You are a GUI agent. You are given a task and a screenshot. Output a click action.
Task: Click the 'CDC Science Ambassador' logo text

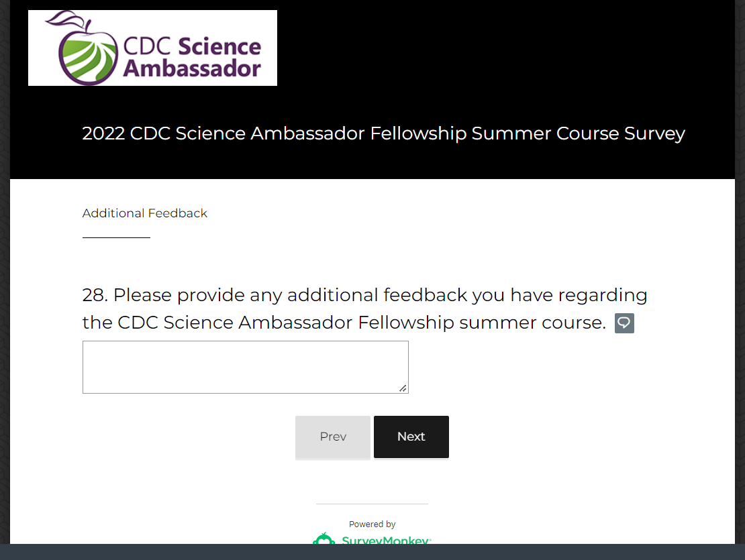192,57
